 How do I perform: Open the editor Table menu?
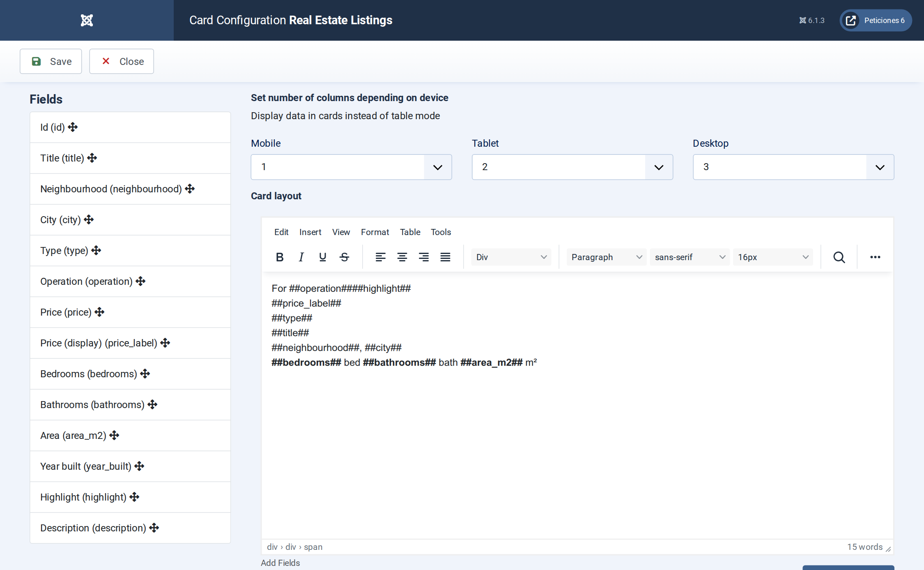pyautogui.click(x=410, y=232)
